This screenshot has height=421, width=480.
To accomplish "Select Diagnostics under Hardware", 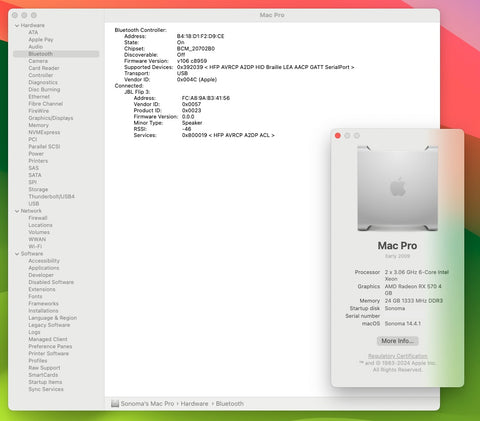I will (x=43, y=82).
